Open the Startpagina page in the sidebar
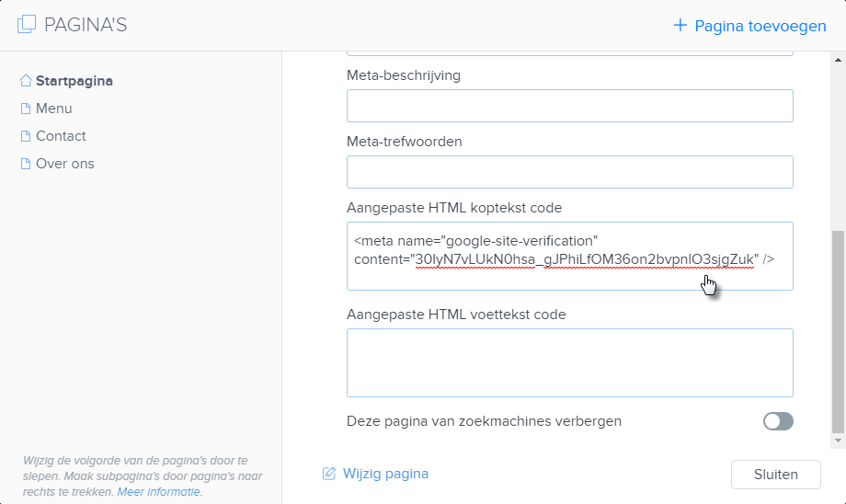This screenshot has height=504, width=846. point(74,81)
